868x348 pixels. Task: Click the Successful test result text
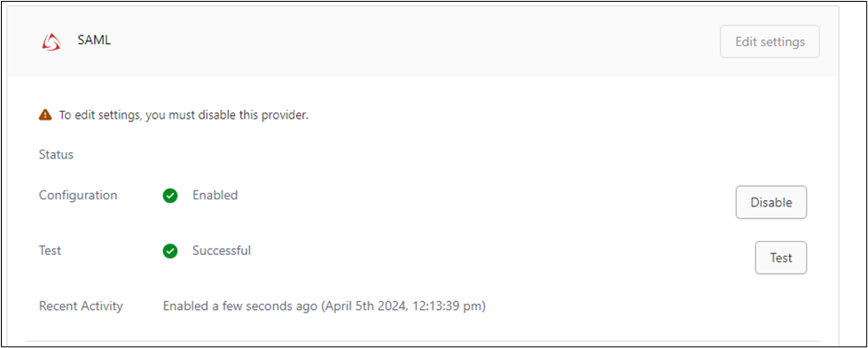pos(222,251)
